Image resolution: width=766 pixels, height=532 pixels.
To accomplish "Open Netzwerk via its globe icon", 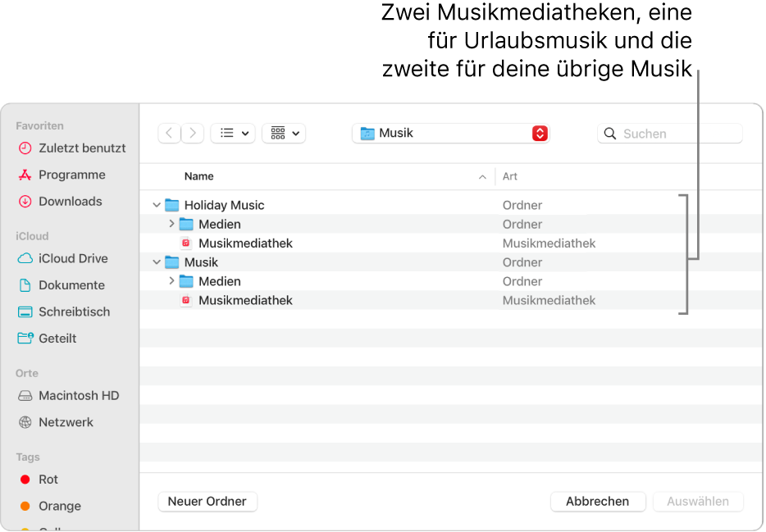I will pyautogui.click(x=25, y=422).
